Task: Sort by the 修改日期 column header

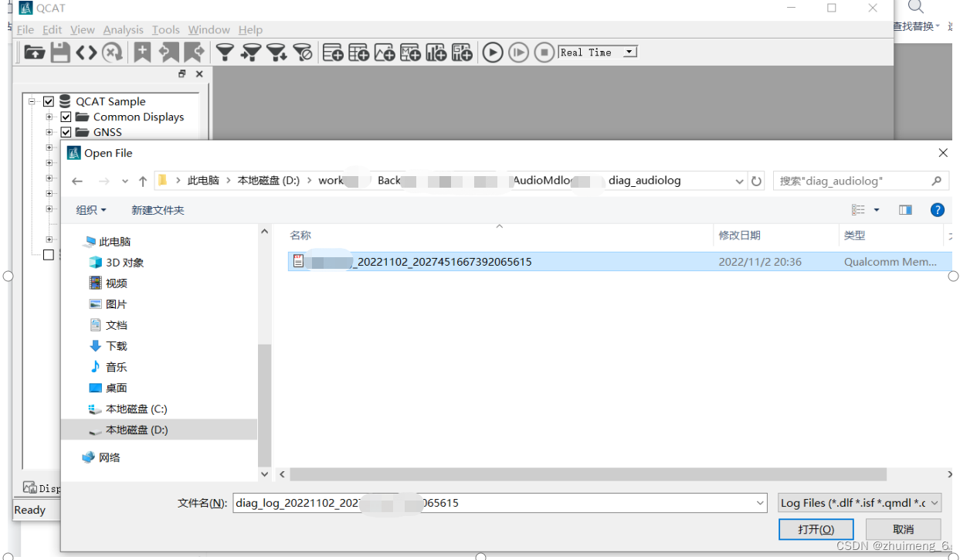Action: [739, 236]
